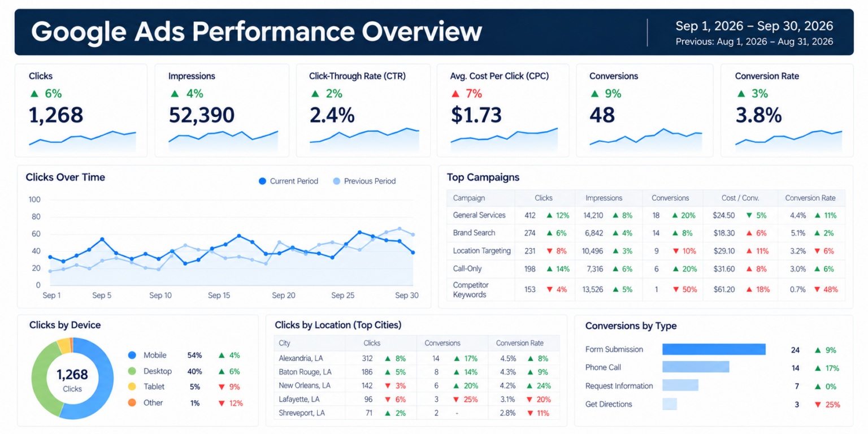Viewport: 868px width, 434px height.
Task: Select the Competitor Keywords campaign
Action: [x=646, y=289]
